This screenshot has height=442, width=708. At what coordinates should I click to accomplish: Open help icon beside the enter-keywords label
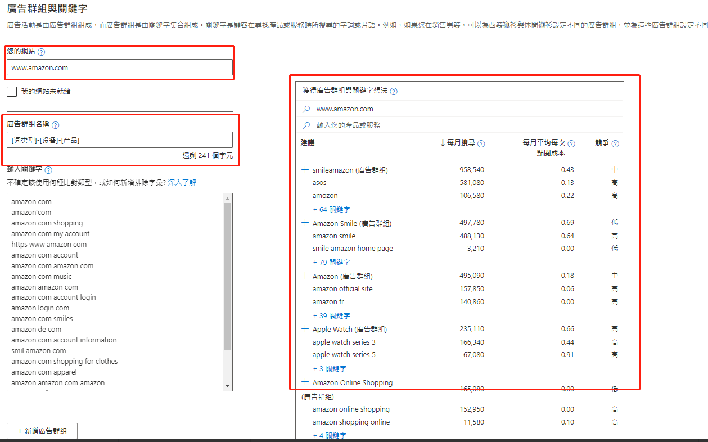(x=48, y=170)
